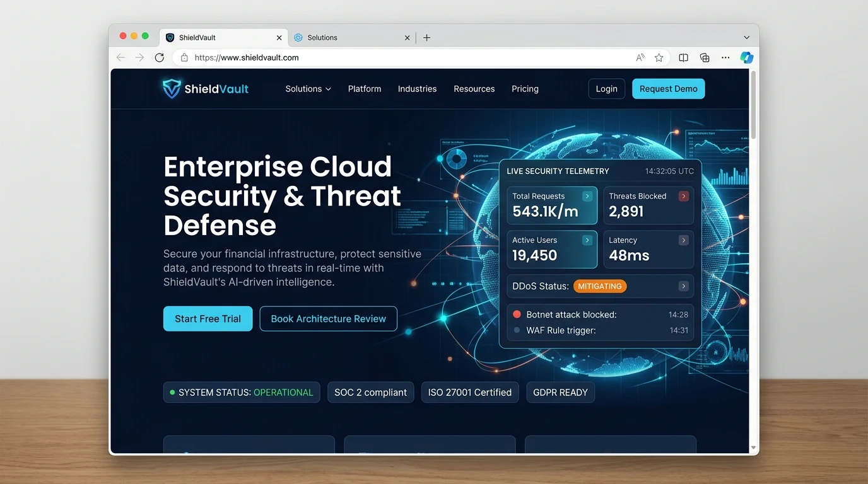This screenshot has width=868, height=484.
Task: Open the split screen icon in toolbar
Action: point(683,57)
